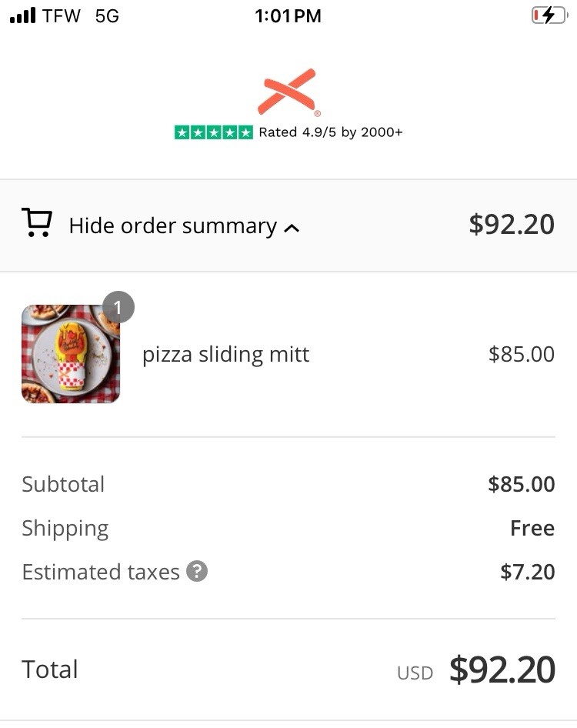
Task: Click the Rated 4.9/5 by 2000+ text
Action: [x=330, y=132]
